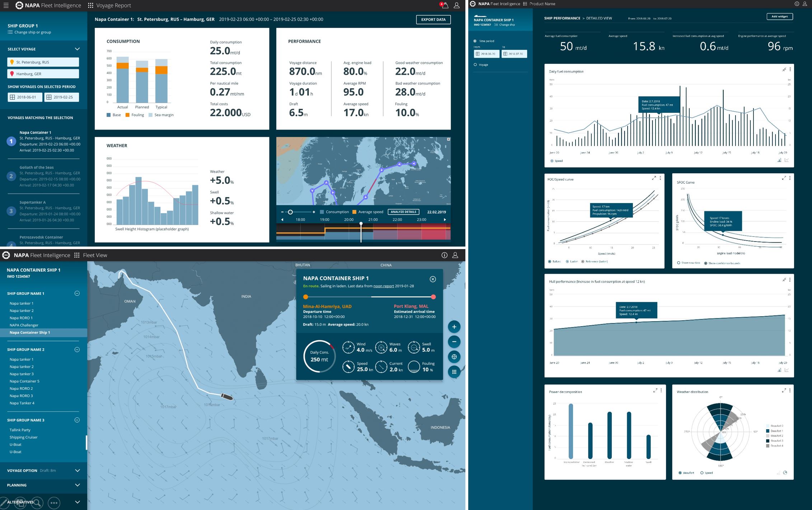Viewport: 812px width, 510px height.
Task: Click the timeline zoom slider handle
Action: 290,212
